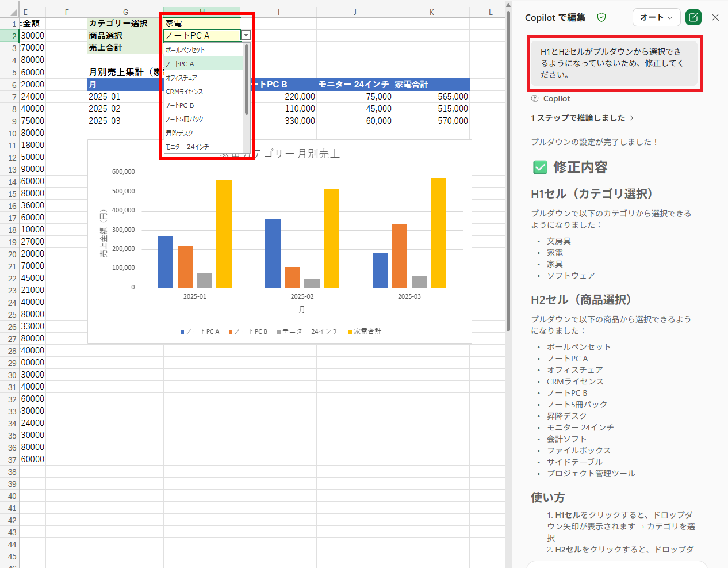Select the column K header
Image resolution: width=728 pixels, height=568 pixels.
[x=431, y=12]
